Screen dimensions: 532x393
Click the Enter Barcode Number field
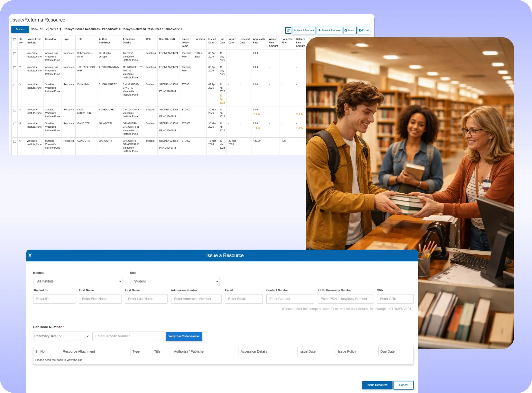(x=129, y=336)
